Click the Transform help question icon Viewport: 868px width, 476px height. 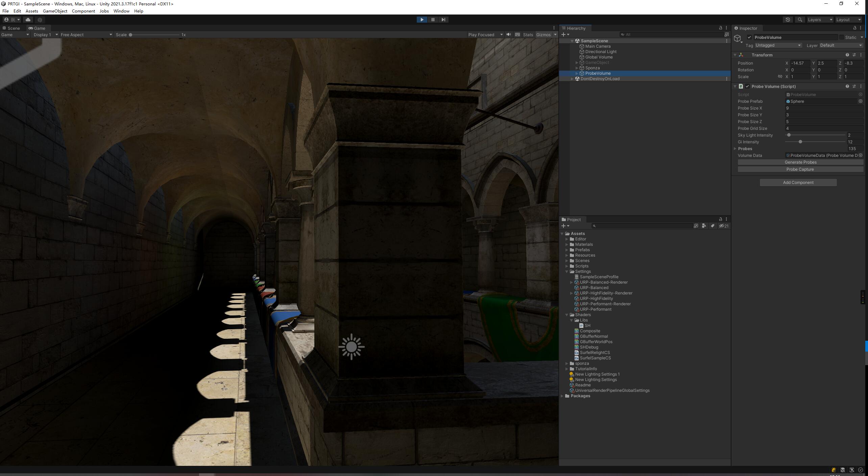click(x=847, y=55)
